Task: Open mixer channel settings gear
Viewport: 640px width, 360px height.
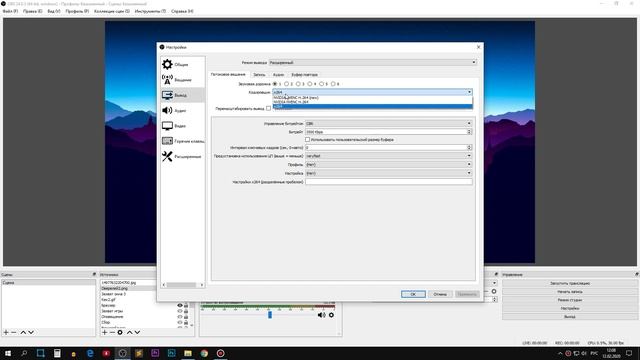Action: [331, 315]
